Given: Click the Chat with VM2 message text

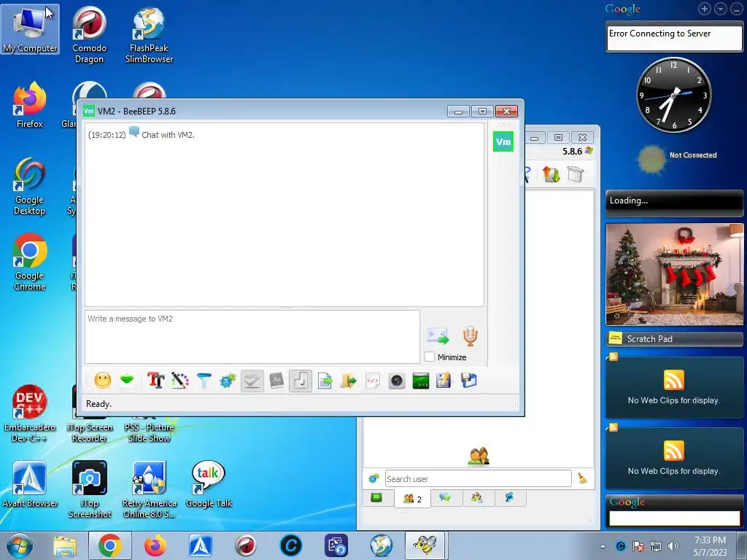Looking at the screenshot, I should click(x=168, y=135).
